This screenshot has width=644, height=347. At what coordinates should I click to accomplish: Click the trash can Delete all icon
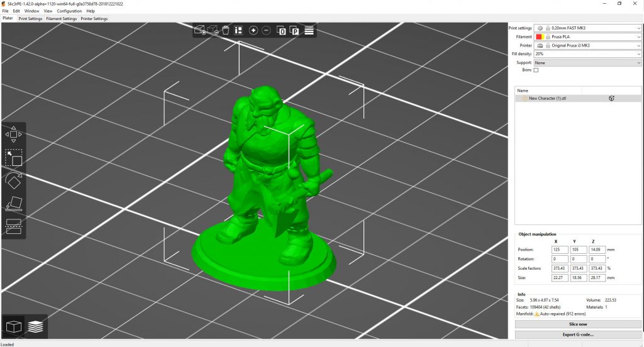pos(226,30)
